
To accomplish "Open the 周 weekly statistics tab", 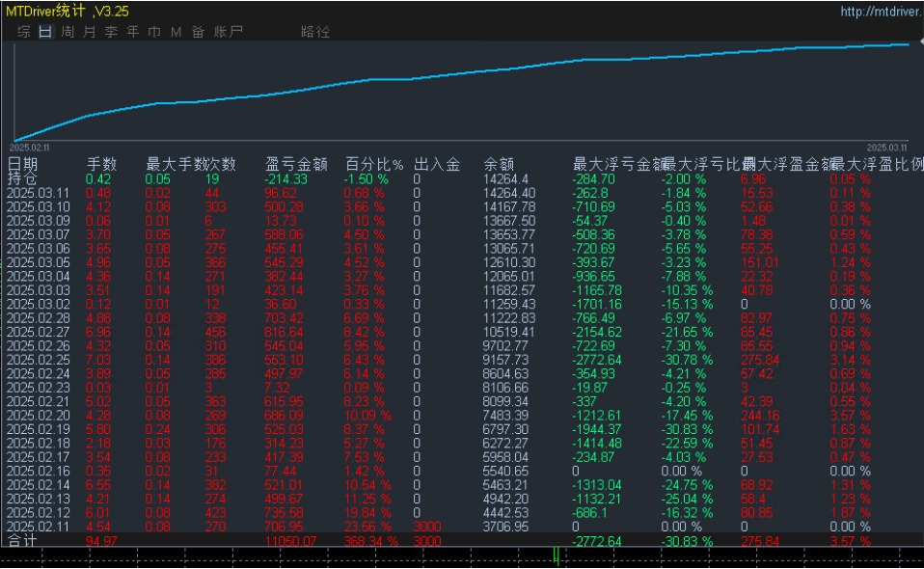I will coord(68,32).
